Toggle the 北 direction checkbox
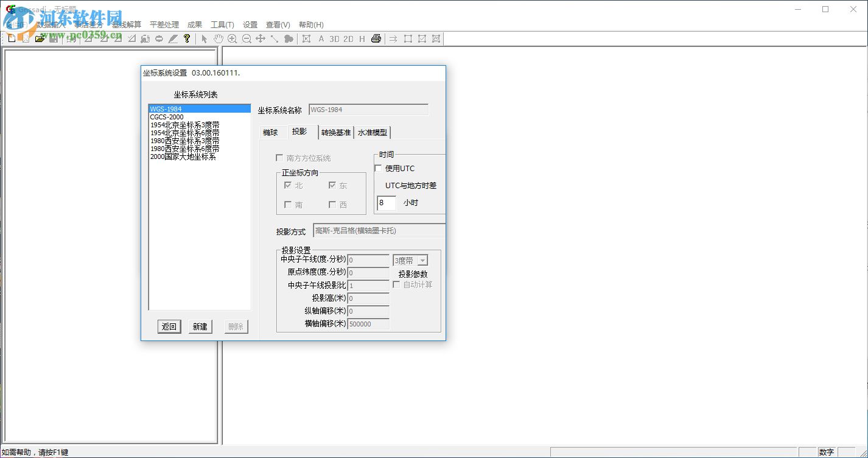 tap(288, 185)
